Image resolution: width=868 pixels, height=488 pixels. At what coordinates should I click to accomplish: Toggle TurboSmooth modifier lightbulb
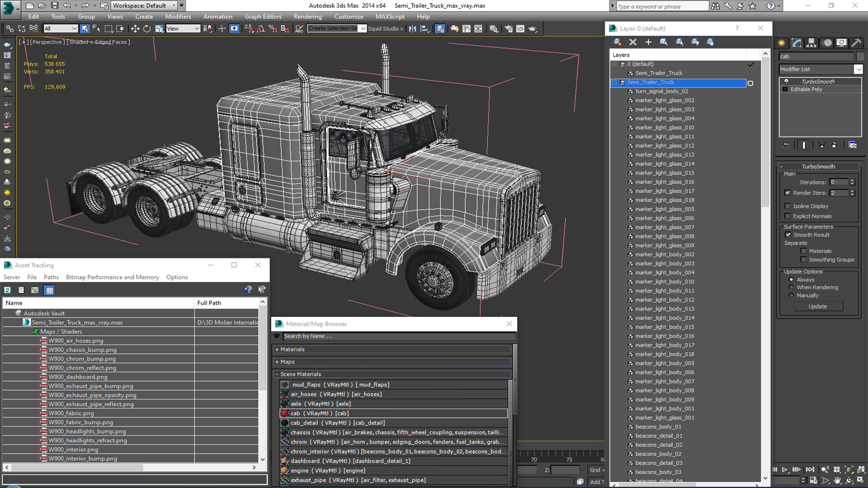[x=786, y=81]
